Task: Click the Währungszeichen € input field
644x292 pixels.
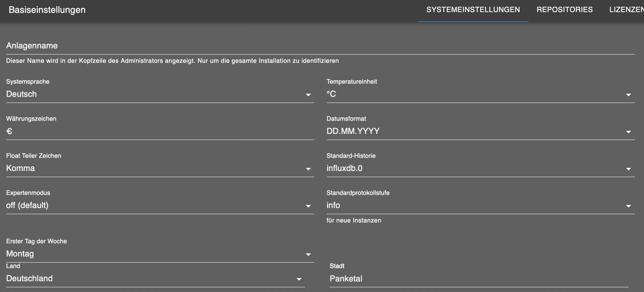Action: pos(160,131)
